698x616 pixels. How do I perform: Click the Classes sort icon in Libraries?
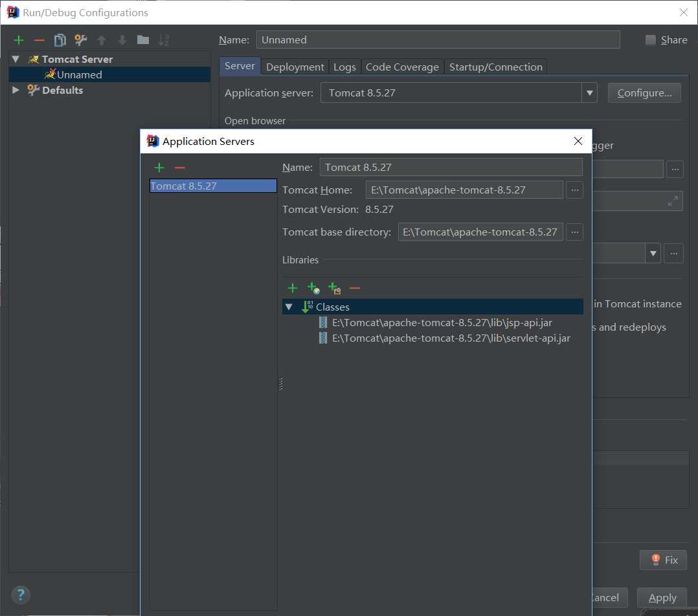coord(307,307)
